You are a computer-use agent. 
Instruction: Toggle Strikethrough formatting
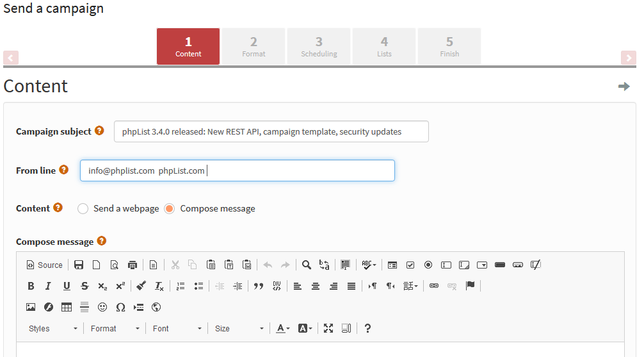pyautogui.click(x=85, y=286)
